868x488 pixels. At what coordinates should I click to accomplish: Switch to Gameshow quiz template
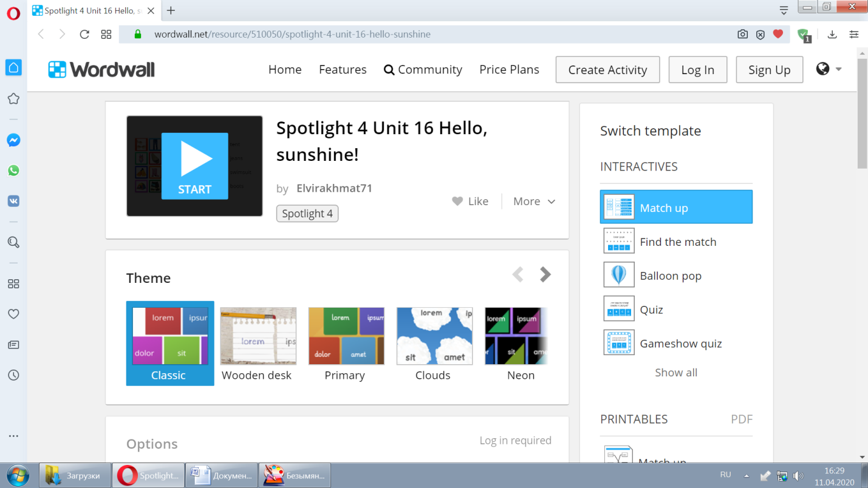click(676, 343)
